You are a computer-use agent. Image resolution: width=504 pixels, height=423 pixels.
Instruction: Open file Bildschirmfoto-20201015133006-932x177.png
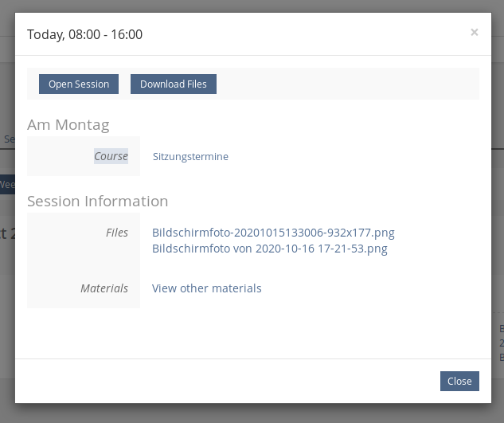(x=273, y=233)
